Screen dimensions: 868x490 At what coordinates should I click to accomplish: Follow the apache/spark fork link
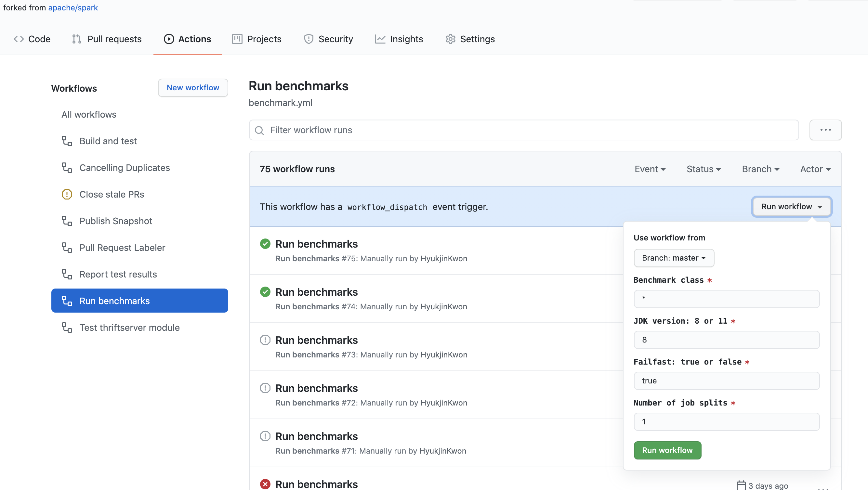pos(73,7)
